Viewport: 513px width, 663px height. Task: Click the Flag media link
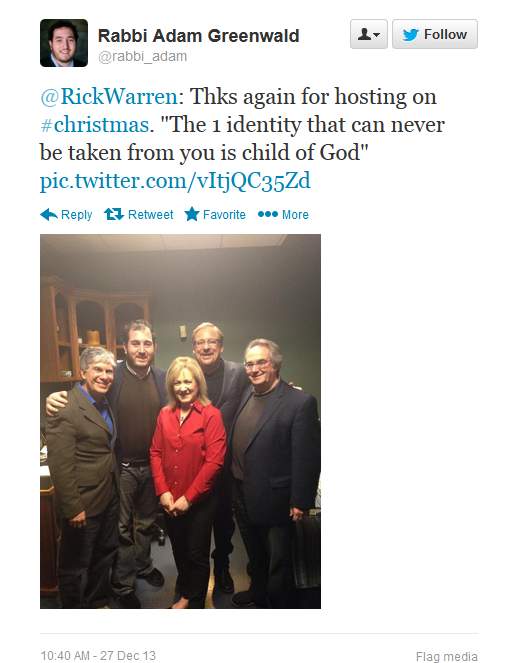click(x=447, y=656)
